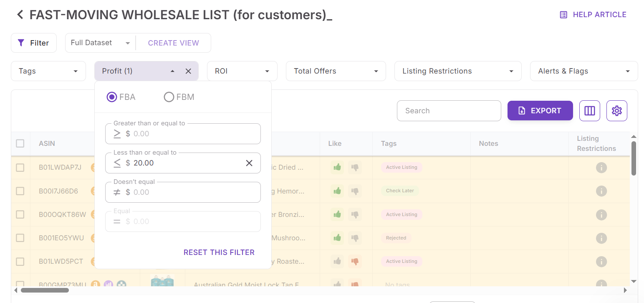Toggle the select-all checkbox in the header
Screen dimensions: 644x303
(x=20, y=143)
